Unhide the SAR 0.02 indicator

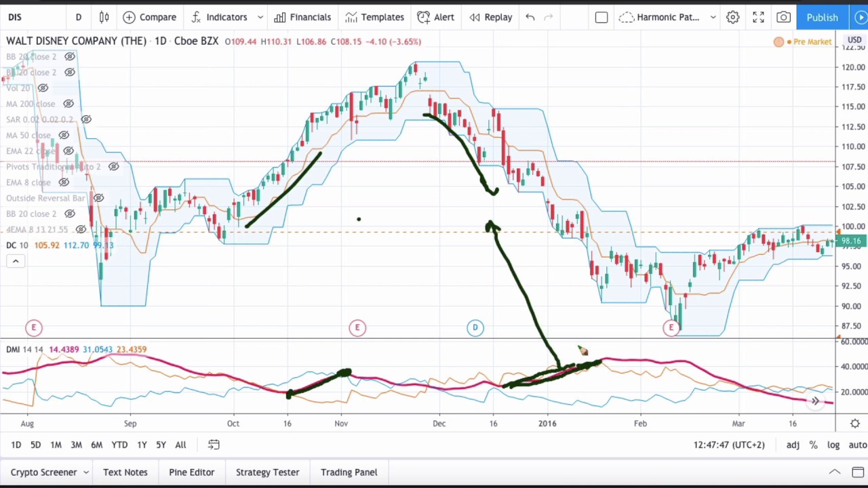(x=86, y=119)
